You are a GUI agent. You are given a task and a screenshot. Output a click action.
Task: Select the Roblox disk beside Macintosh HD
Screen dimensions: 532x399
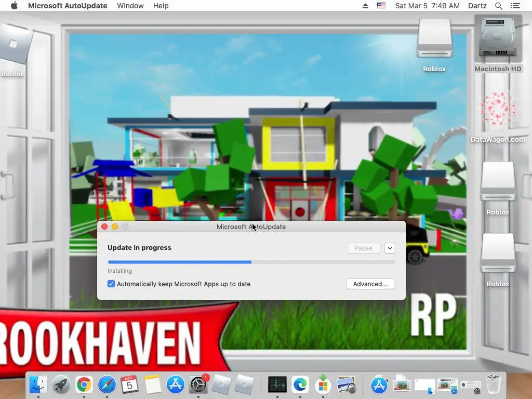[x=434, y=44]
